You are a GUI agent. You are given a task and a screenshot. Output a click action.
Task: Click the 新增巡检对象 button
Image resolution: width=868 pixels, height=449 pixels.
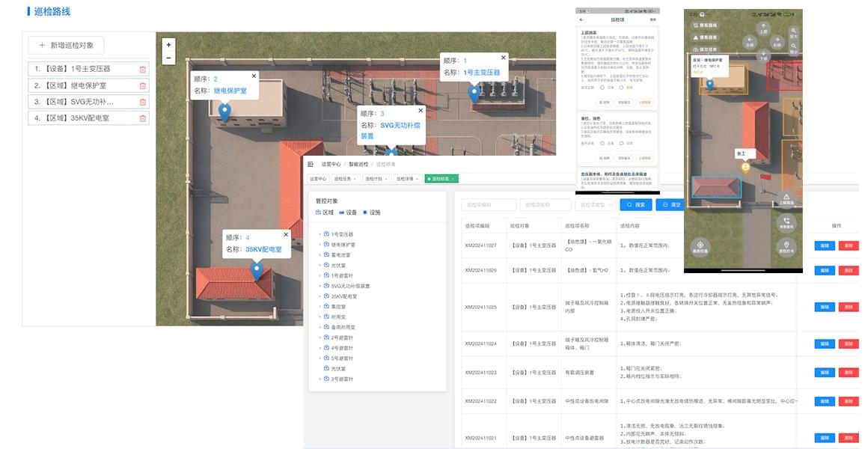66,46
